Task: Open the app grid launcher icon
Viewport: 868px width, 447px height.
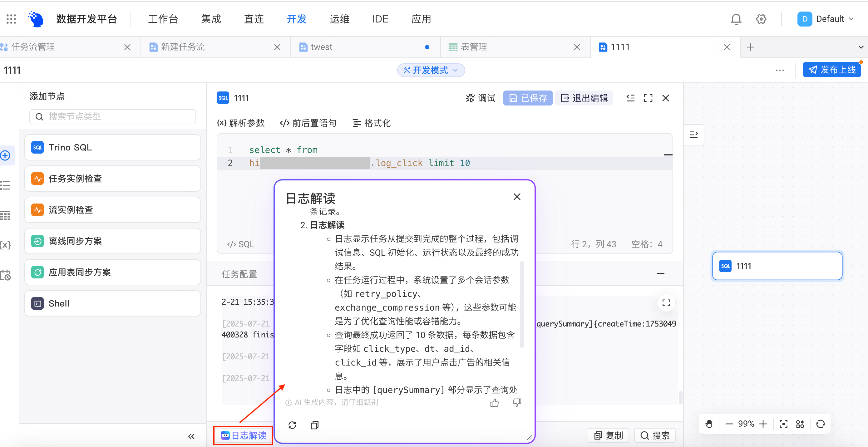Action: (x=11, y=19)
